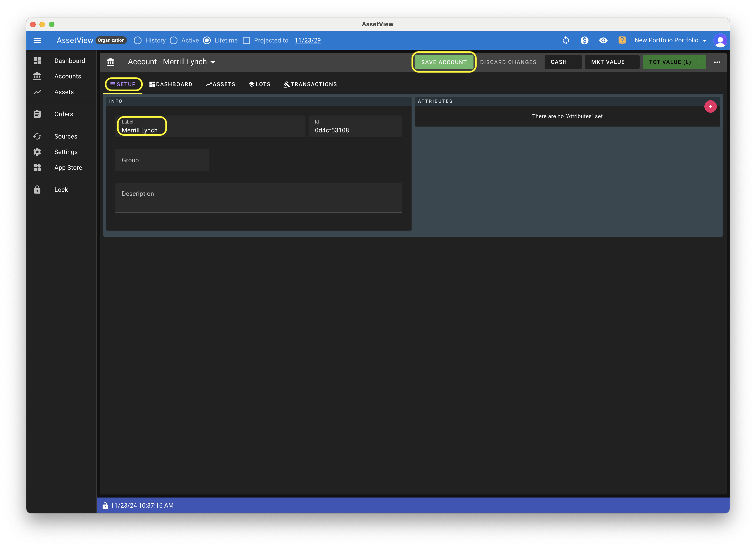Click DISCARD CHANGES button
Image resolution: width=756 pixels, height=548 pixels.
[508, 62]
